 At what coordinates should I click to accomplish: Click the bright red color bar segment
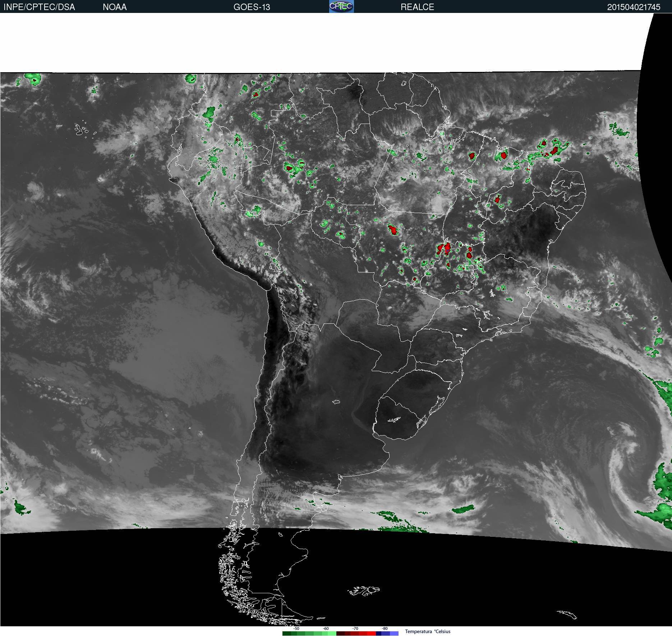click(x=371, y=633)
